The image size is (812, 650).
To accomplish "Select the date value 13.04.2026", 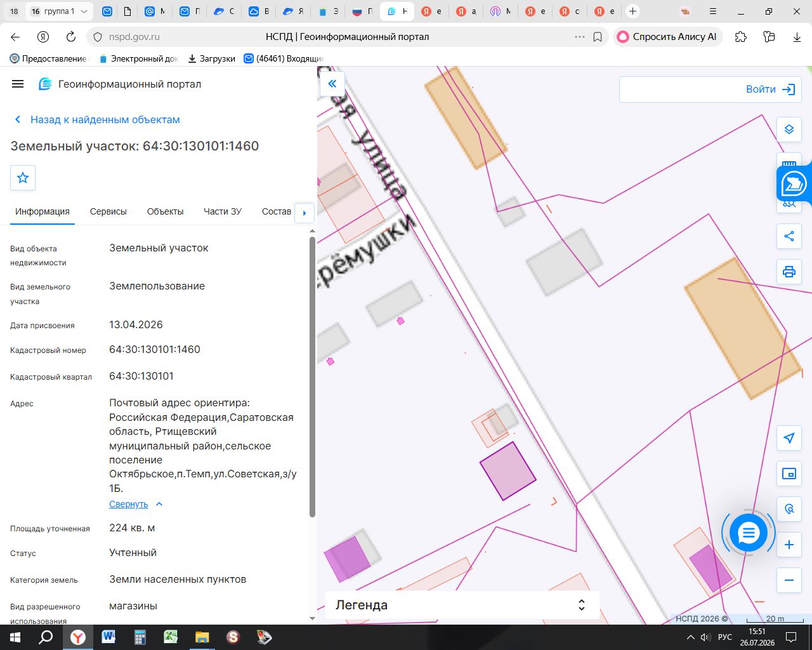I will (x=136, y=324).
